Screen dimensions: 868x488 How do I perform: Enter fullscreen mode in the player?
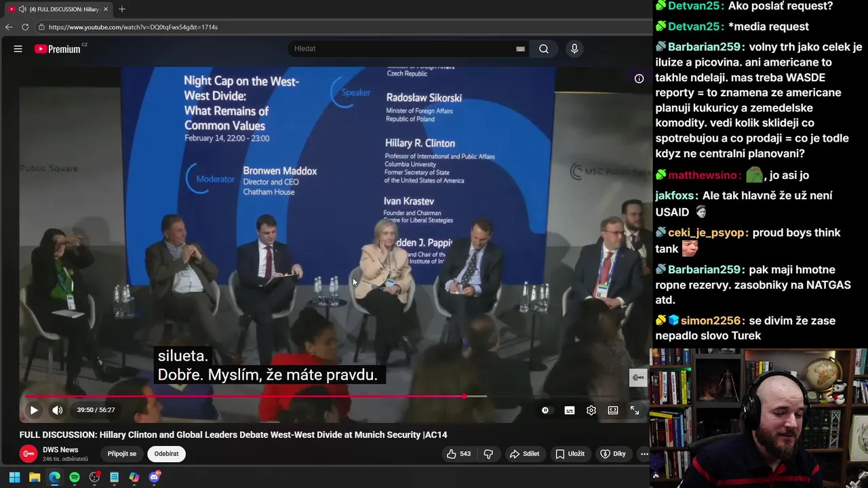pos(635,410)
